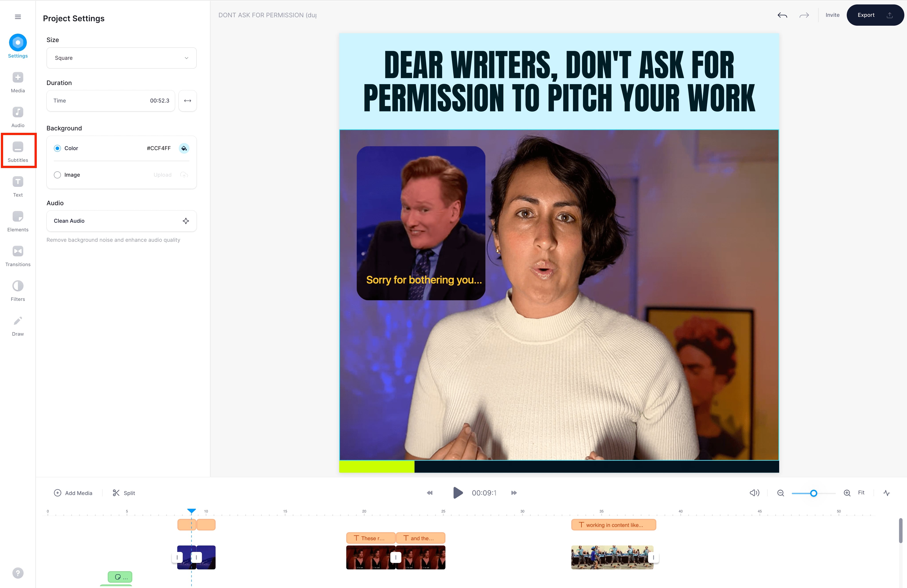Select the 'These r...' text clip
Screen dimensions: 907x588
[x=370, y=538]
